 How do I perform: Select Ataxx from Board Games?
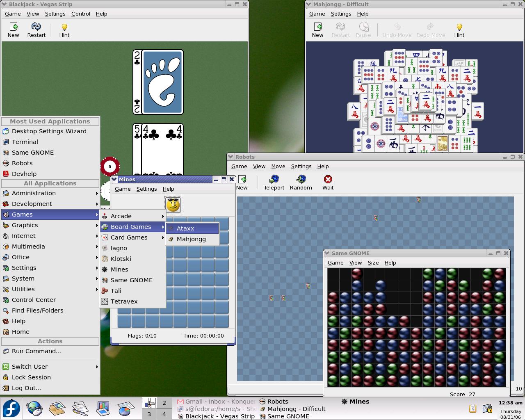click(x=192, y=228)
